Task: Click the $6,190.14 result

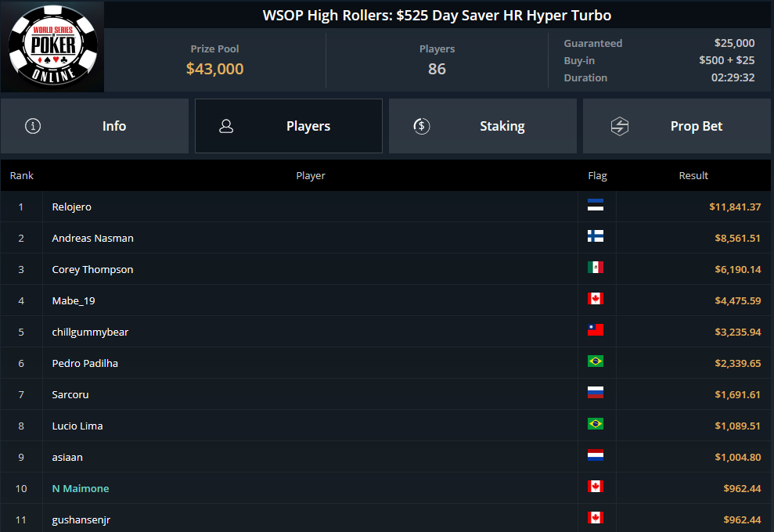Action: pyautogui.click(x=737, y=269)
